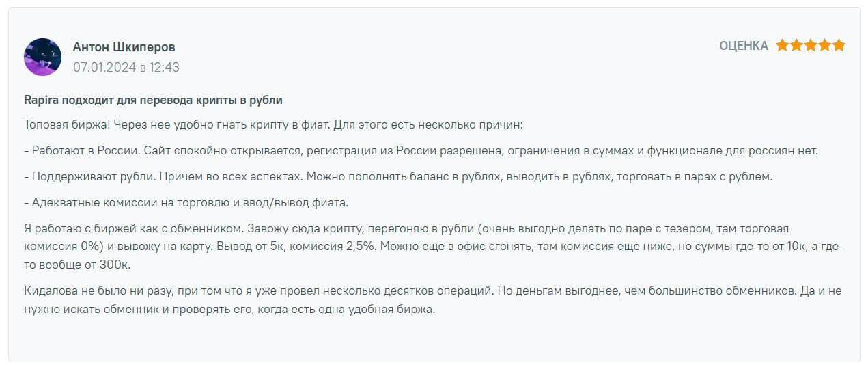Click the review time 12:43
This screenshot has width=868, height=365.
(x=164, y=67)
